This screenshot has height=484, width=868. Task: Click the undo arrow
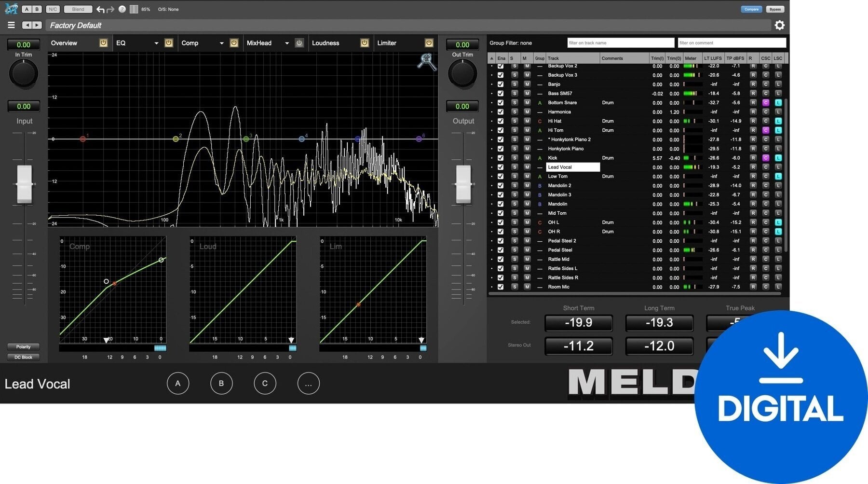point(100,9)
